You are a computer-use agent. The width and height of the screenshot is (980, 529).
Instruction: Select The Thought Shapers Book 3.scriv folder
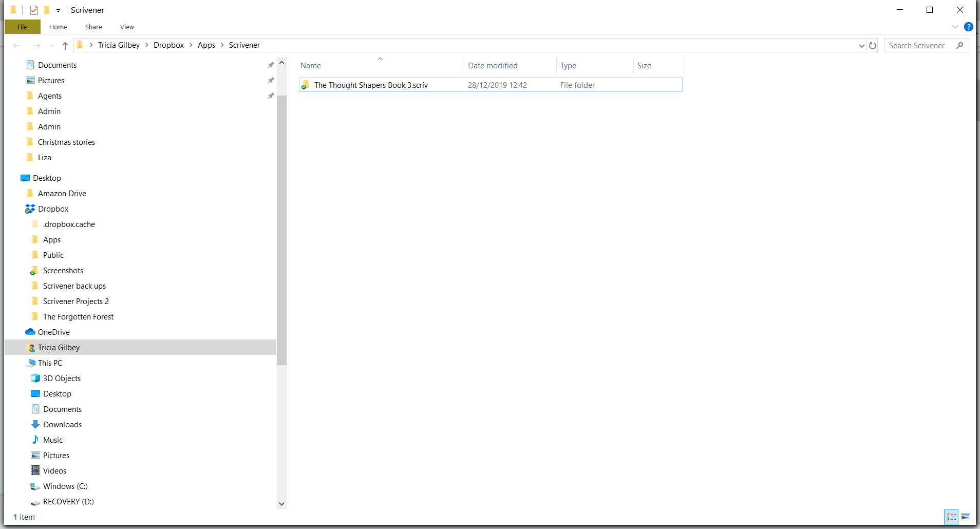pyautogui.click(x=491, y=85)
